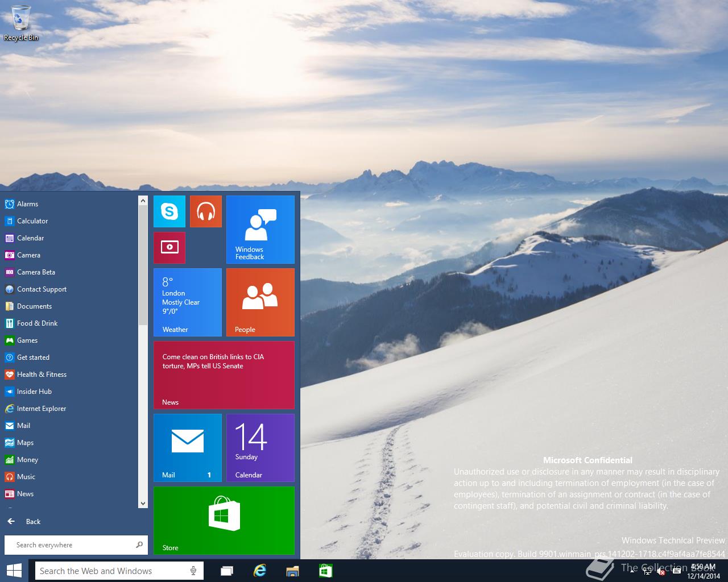This screenshot has width=728, height=582.
Task: Click the network tray icon
Action: (647, 571)
